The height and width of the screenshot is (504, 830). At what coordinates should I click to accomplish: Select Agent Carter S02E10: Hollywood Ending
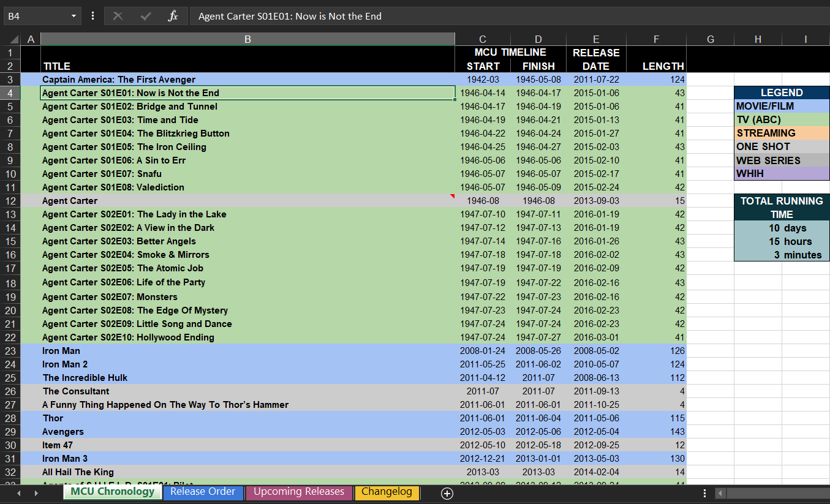[247, 337]
